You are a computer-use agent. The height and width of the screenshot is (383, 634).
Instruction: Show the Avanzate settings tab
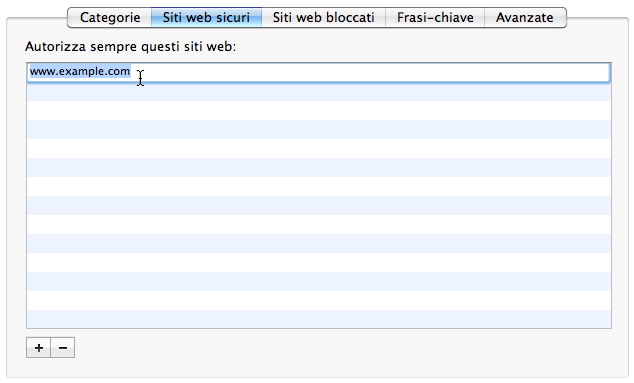click(525, 17)
